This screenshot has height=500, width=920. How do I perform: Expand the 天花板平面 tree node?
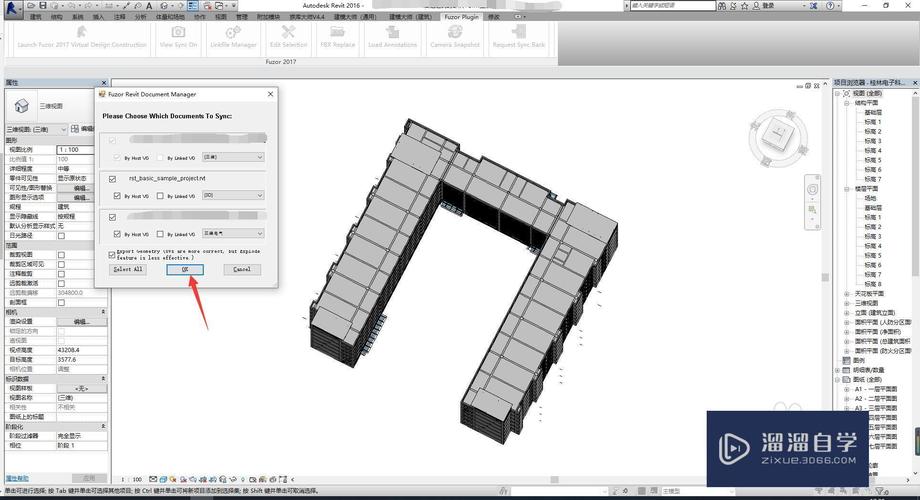pyautogui.click(x=846, y=293)
